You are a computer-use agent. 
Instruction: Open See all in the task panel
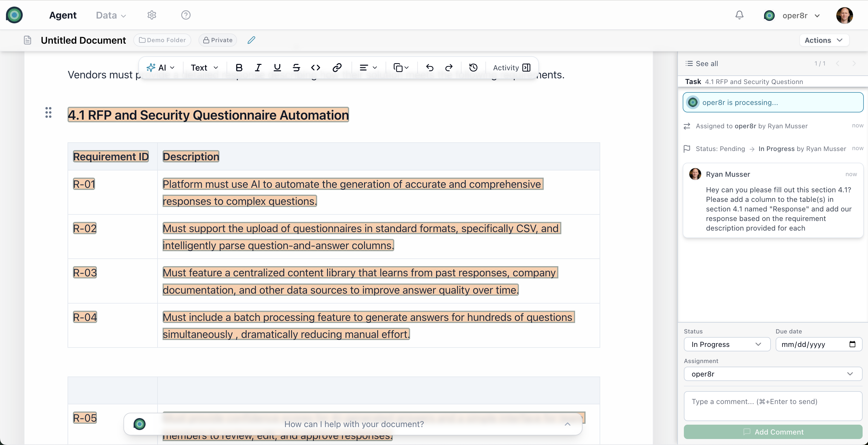[702, 63]
